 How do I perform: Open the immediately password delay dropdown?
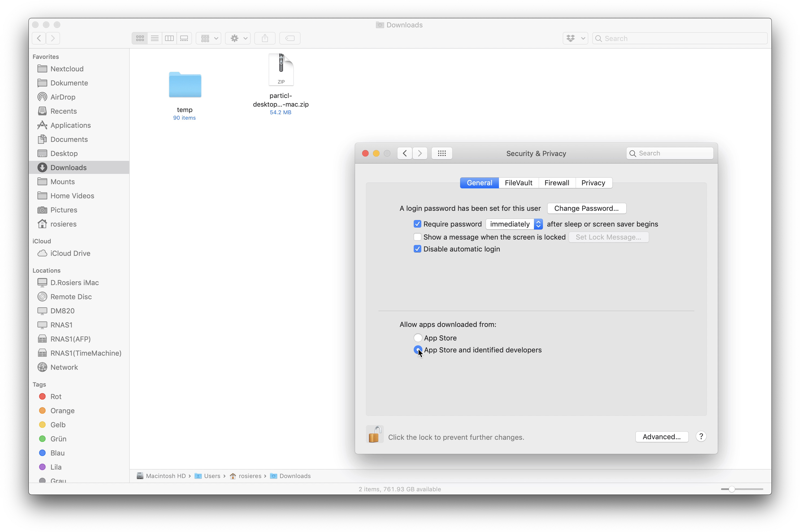(514, 224)
